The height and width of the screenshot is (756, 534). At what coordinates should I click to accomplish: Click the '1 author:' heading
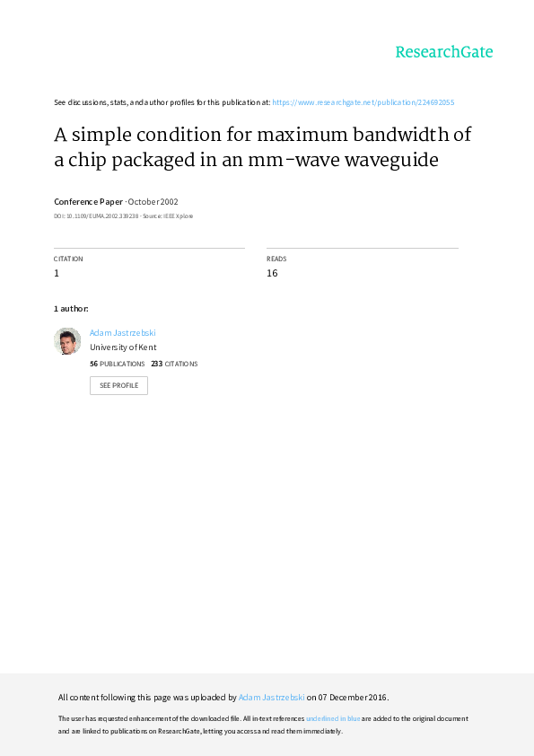(71, 309)
